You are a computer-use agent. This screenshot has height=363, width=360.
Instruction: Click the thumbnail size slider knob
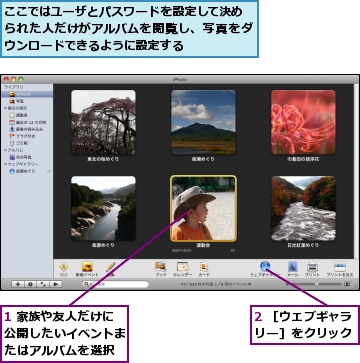pyautogui.click(x=316, y=284)
